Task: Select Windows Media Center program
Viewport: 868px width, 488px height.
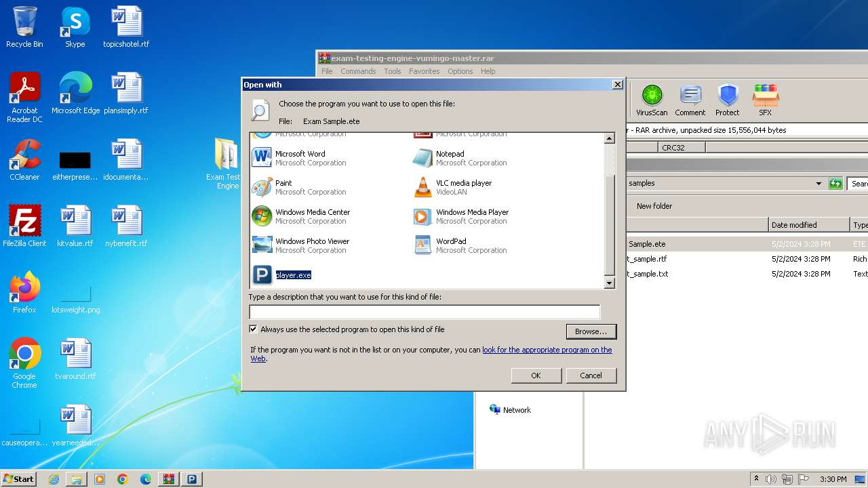Action: [301, 216]
